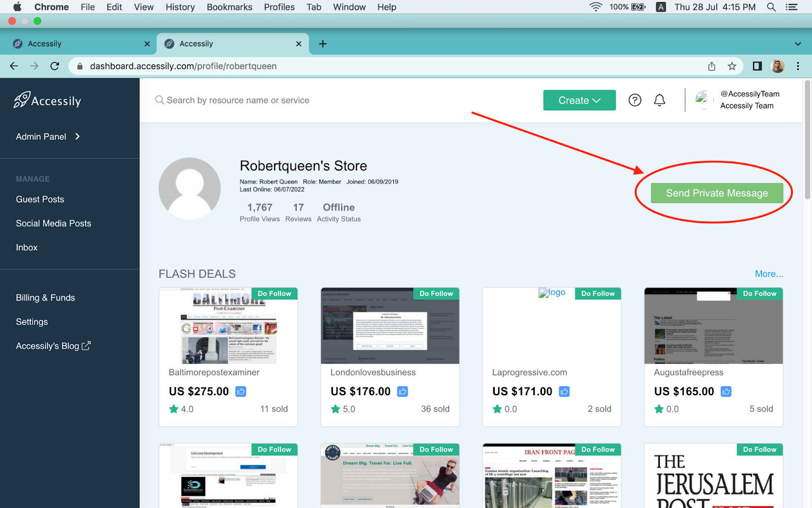
Task: Click Robertqueen's profile avatar
Action: (x=190, y=188)
